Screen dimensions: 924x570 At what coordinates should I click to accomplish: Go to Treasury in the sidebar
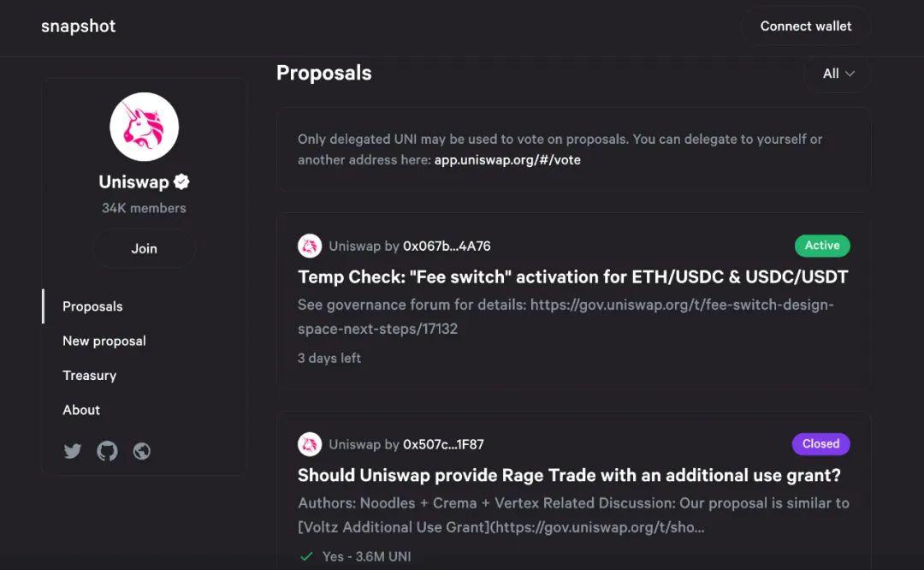89,376
